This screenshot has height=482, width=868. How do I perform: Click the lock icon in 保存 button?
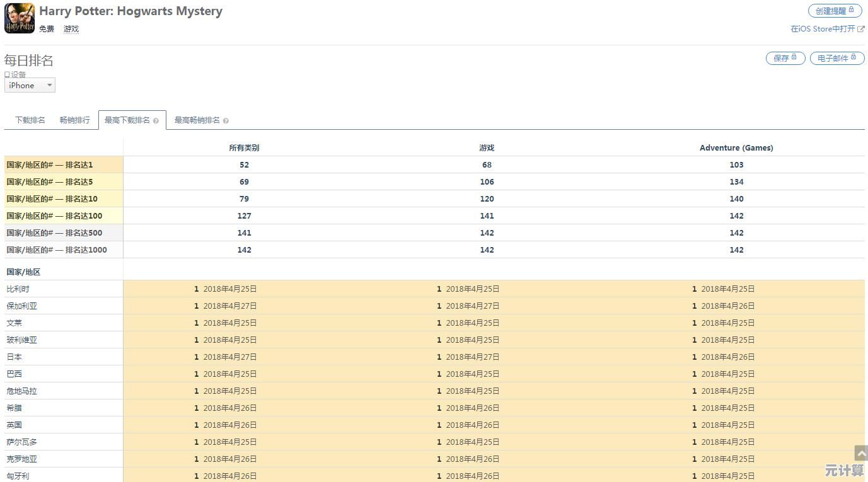click(794, 57)
